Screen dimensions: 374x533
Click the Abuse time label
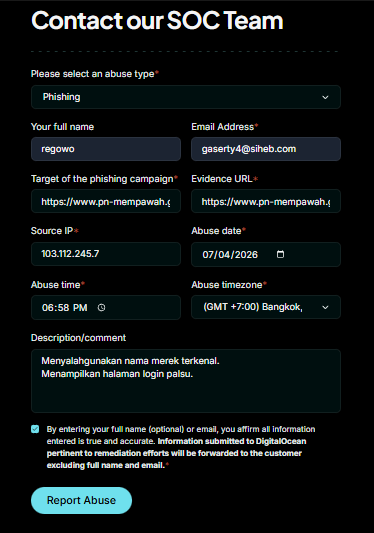57,285
